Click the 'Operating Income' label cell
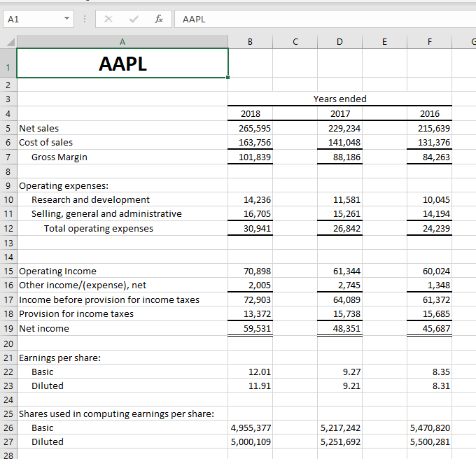 coord(122,271)
